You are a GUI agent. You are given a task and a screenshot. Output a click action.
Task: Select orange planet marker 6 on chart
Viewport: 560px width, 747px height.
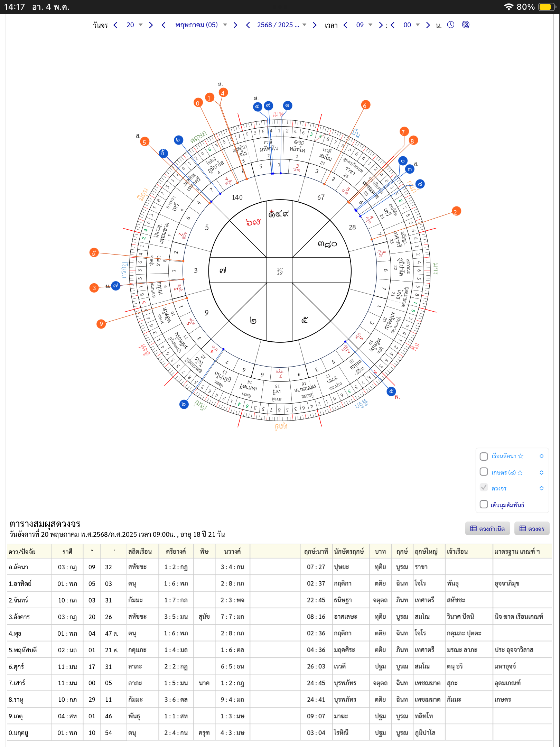(365, 105)
